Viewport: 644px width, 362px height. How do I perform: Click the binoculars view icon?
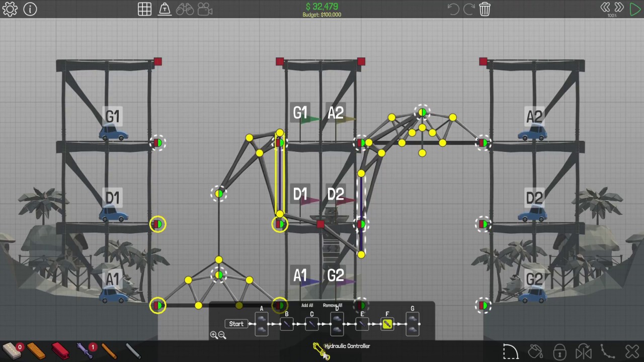(185, 9)
